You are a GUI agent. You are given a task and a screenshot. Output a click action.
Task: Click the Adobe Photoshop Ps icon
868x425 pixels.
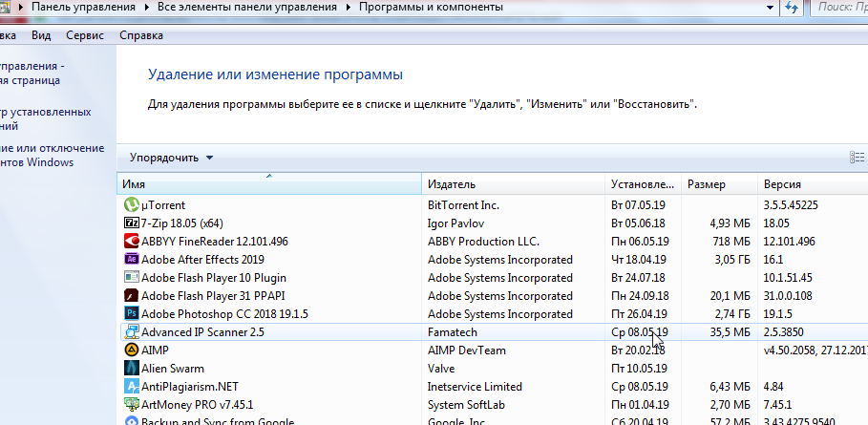click(x=131, y=314)
